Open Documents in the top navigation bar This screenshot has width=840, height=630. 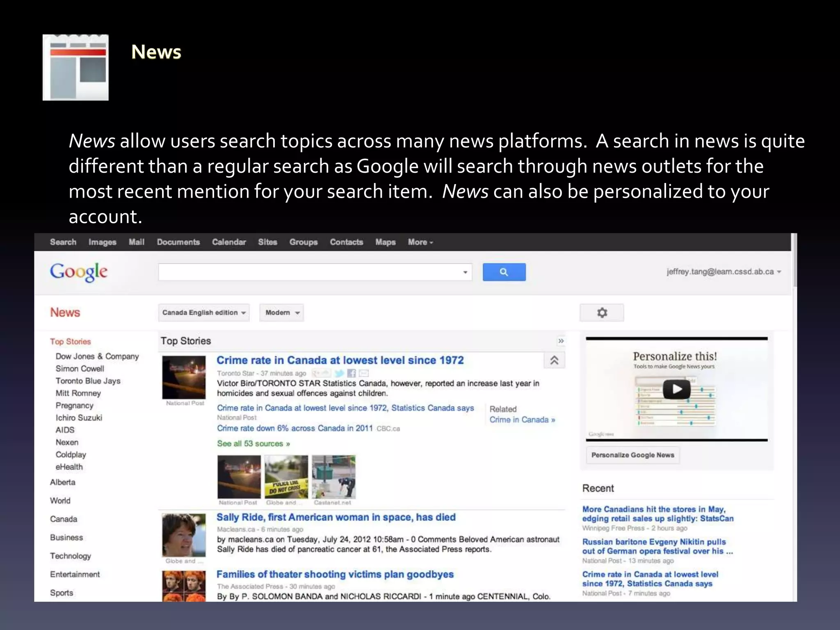coord(178,242)
